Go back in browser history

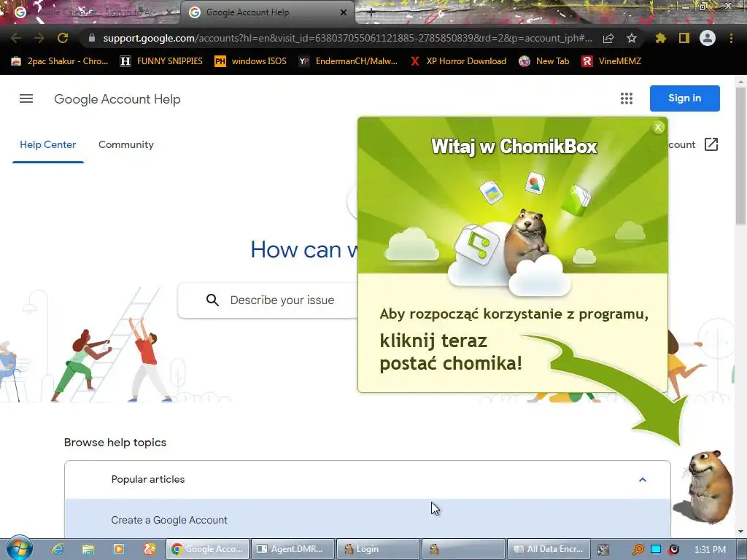pyautogui.click(x=16, y=38)
